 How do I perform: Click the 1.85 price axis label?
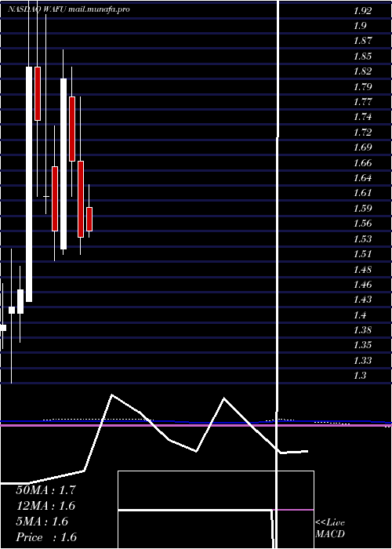[x=362, y=56]
